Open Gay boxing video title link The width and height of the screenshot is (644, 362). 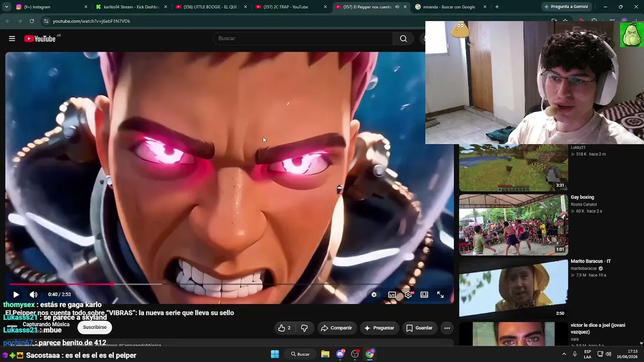coord(582,198)
